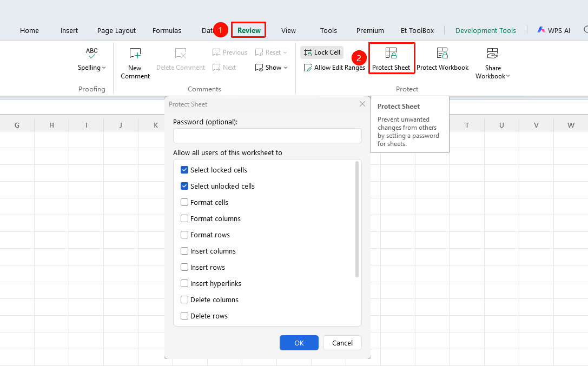This screenshot has height=366, width=588.
Task: Go to Next comment
Action: tap(224, 68)
